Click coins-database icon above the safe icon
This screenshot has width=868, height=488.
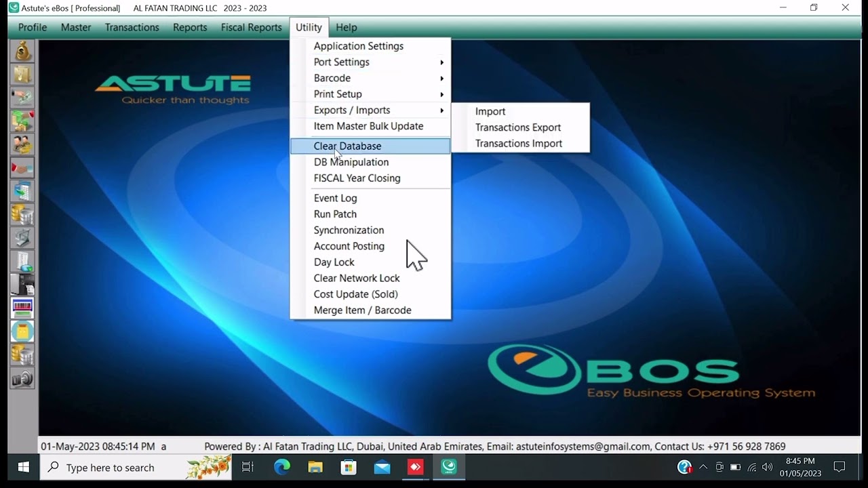click(22, 354)
